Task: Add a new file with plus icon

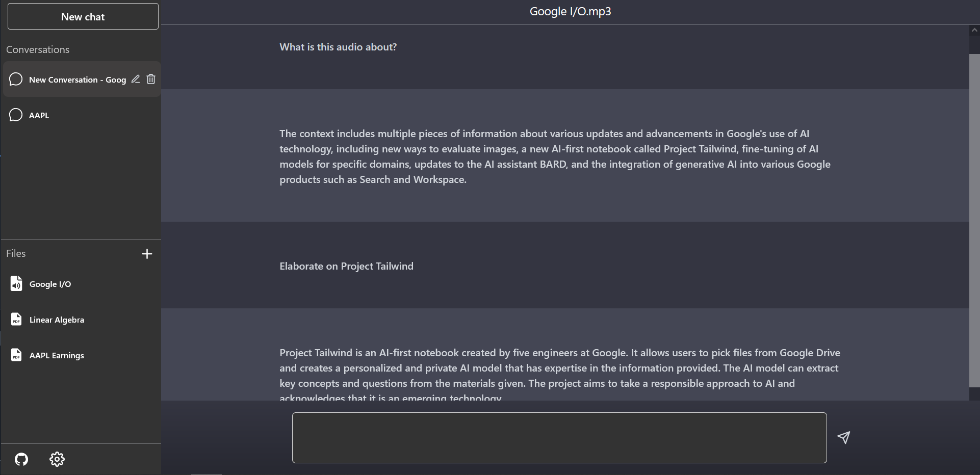Action: pyautogui.click(x=147, y=254)
